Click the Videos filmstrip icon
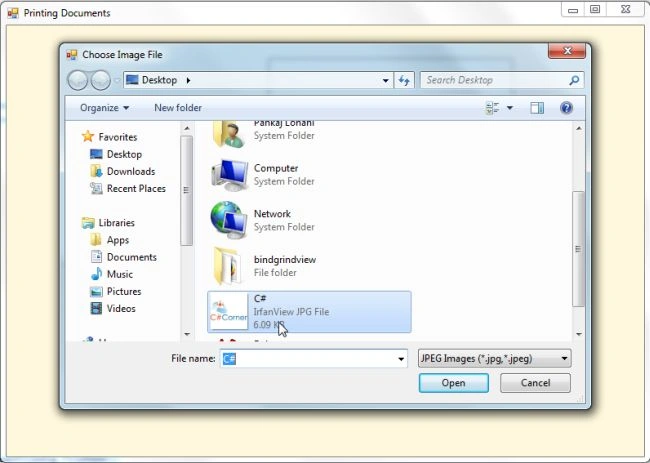Screen dimensions: 650x463 [96, 308]
